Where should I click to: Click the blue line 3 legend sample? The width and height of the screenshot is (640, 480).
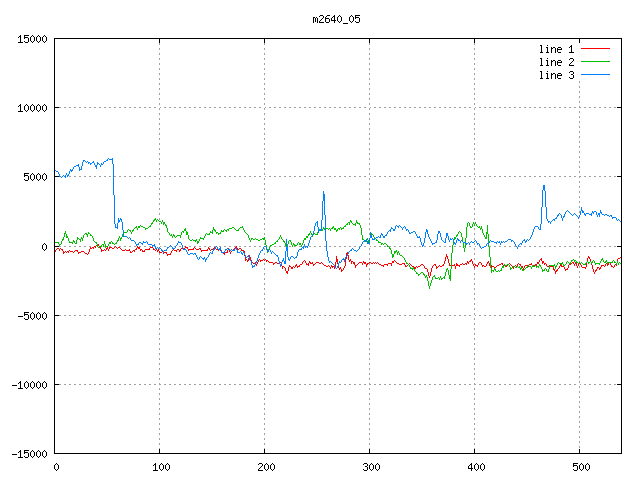tap(595, 75)
